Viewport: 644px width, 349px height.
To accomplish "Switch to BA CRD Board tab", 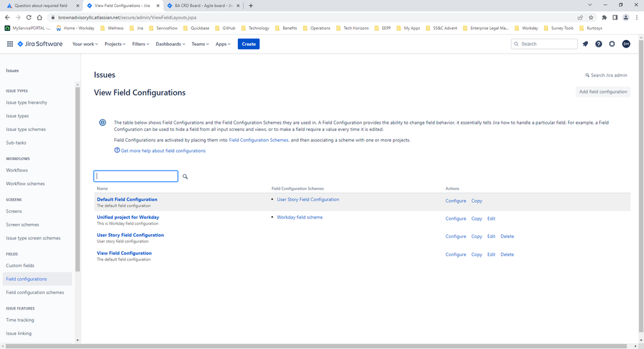I will (x=202, y=6).
